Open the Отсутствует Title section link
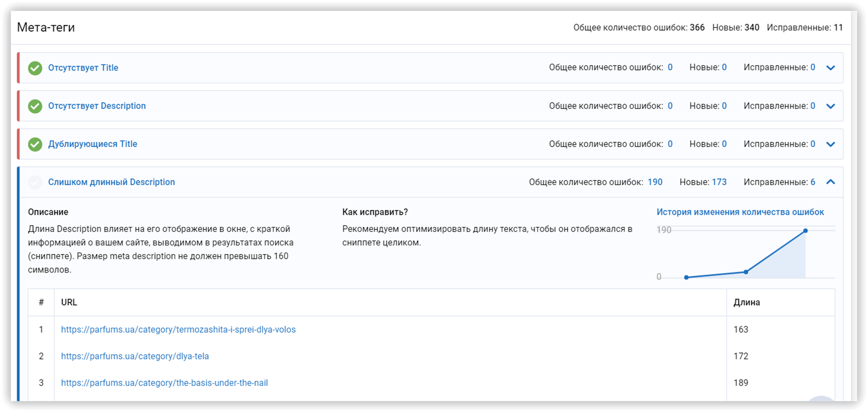This screenshot has height=412, width=868. coord(83,68)
